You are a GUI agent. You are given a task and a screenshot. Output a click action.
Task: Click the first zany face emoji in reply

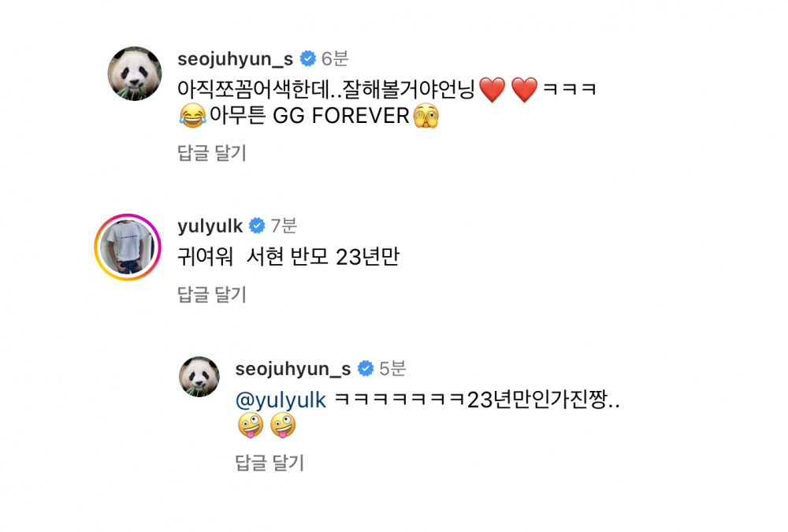click(251, 426)
